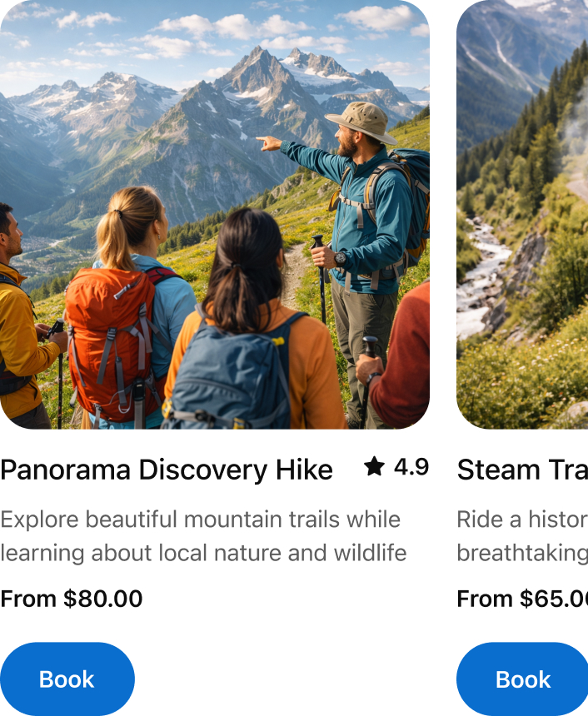
Task: Click the From $80.00 price label
Action: 71,599
